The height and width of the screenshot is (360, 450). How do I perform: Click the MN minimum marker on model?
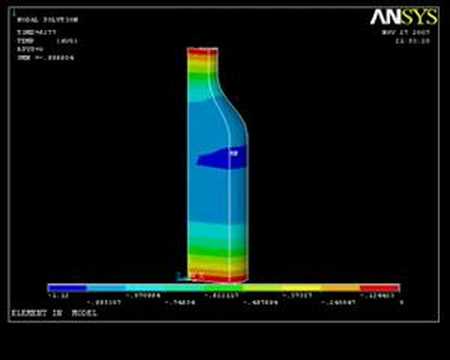234,153
